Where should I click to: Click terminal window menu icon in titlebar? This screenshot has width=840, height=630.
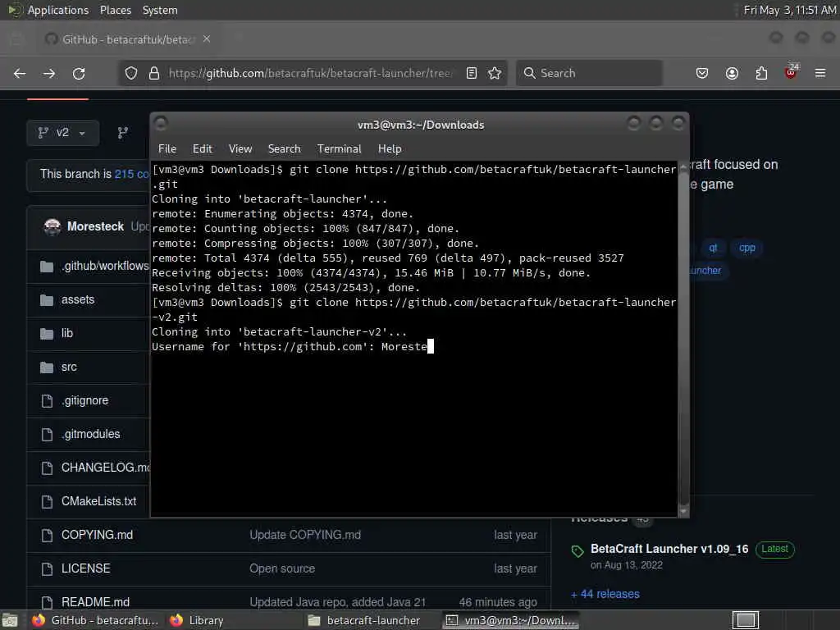(x=161, y=124)
